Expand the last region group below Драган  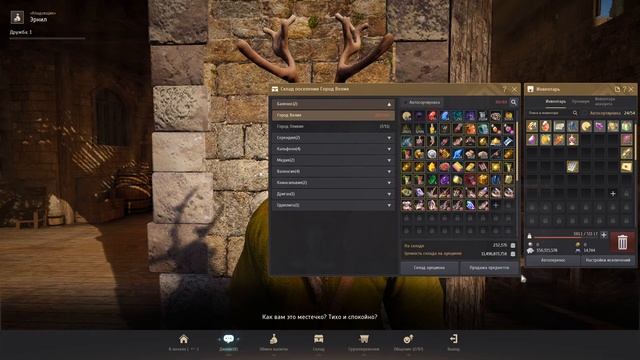pos(333,205)
